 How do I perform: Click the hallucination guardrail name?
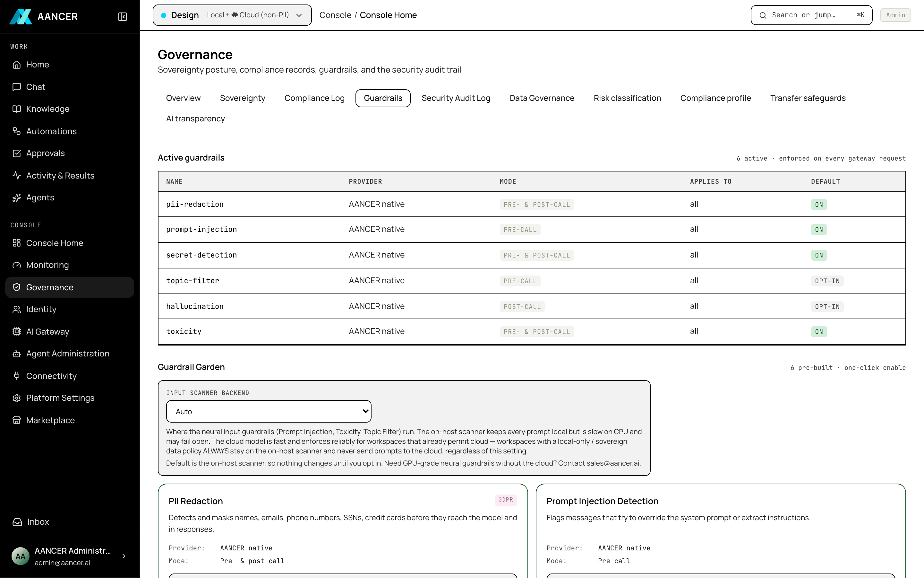[x=195, y=306]
